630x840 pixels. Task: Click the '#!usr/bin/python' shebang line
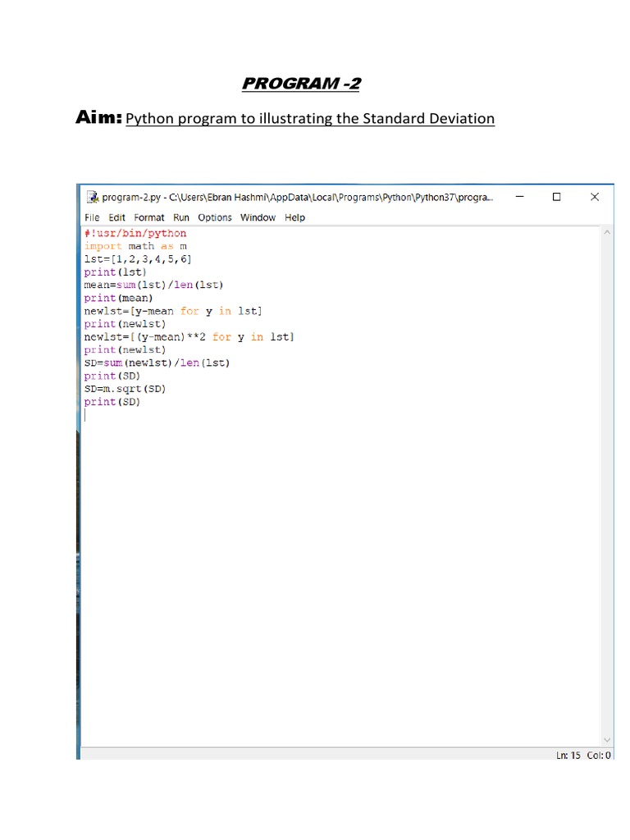click(x=135, y=233)
